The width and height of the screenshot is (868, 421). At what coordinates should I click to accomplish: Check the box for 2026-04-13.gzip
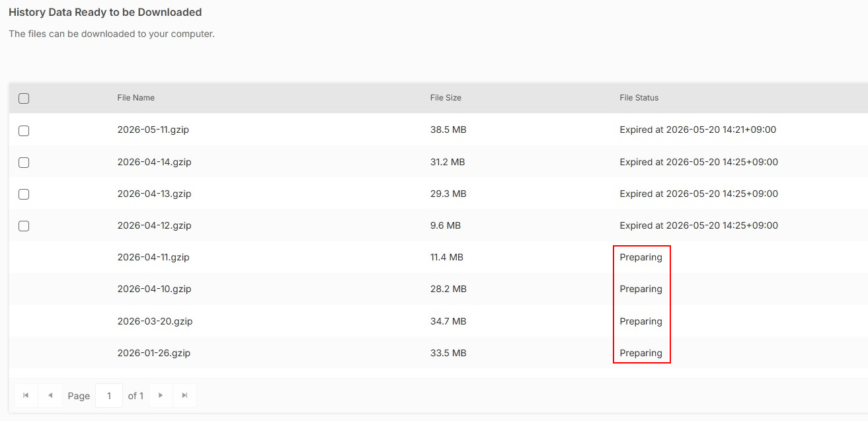point(24,194)
